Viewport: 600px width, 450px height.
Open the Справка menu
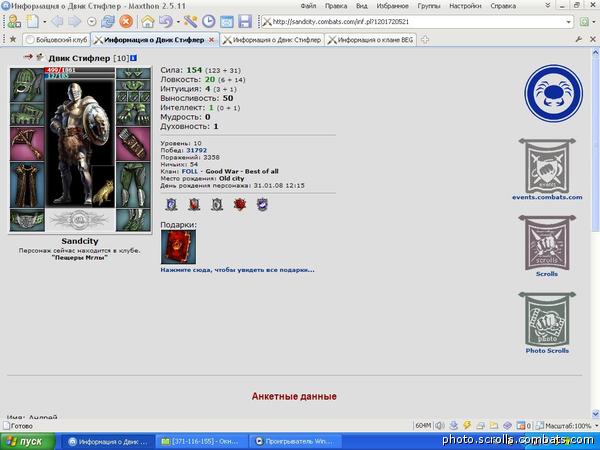(503, 6)
